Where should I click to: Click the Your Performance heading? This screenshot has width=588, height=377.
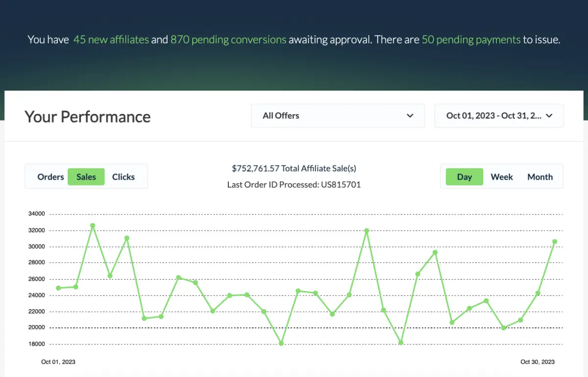tap(87, 117)
